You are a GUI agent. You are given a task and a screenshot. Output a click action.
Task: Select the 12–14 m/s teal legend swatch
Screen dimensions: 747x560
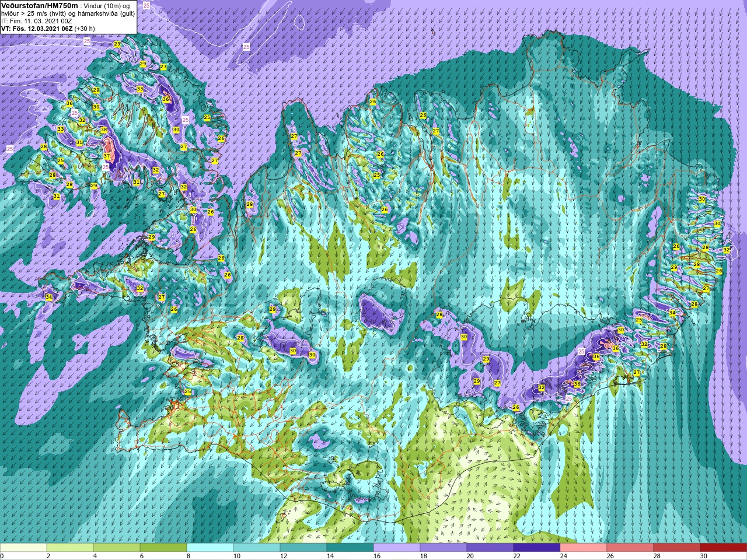[303, 548]
